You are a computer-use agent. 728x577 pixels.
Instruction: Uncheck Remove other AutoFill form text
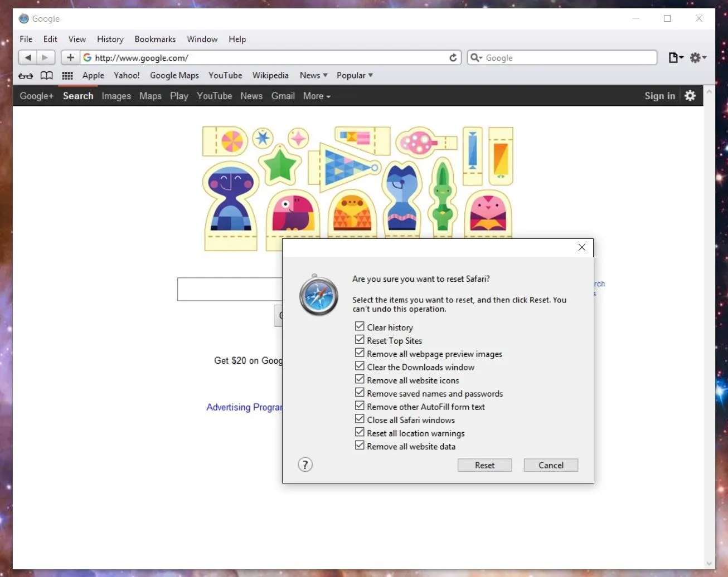pyautogui.click(x=360, y=406)
